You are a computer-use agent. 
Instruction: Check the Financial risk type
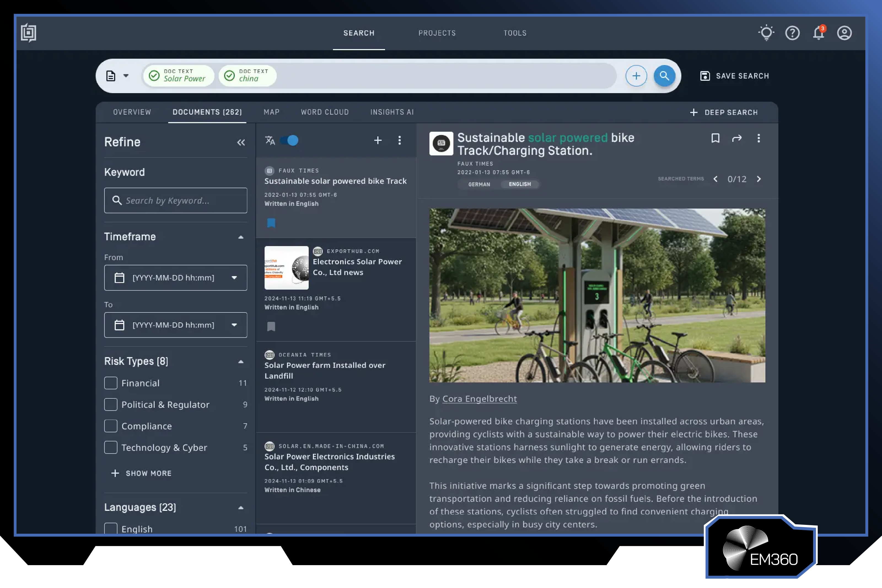tap(111, 383)
